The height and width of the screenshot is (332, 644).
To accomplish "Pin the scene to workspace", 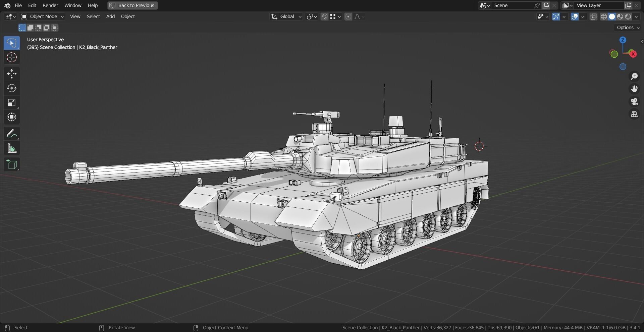I will (537, 5).
